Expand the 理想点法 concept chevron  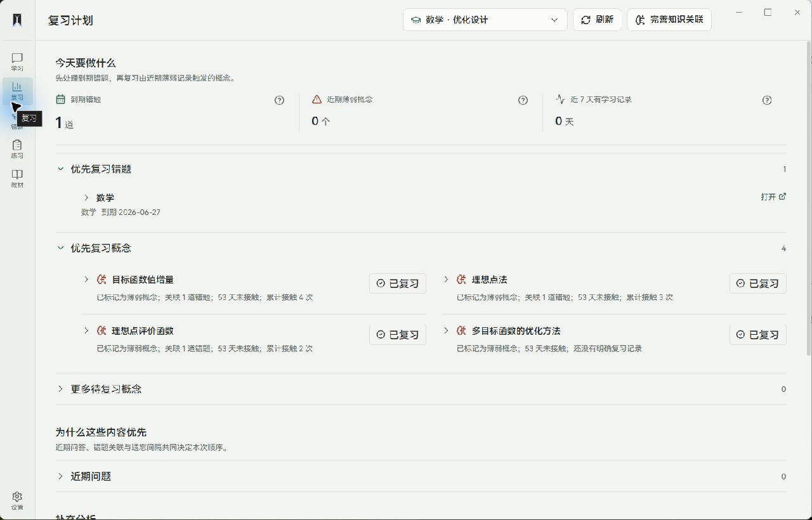(446, 279)
